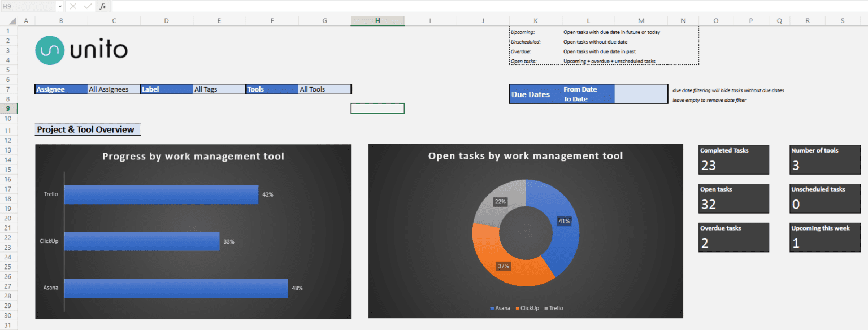Click the Unito logo image

81,50
